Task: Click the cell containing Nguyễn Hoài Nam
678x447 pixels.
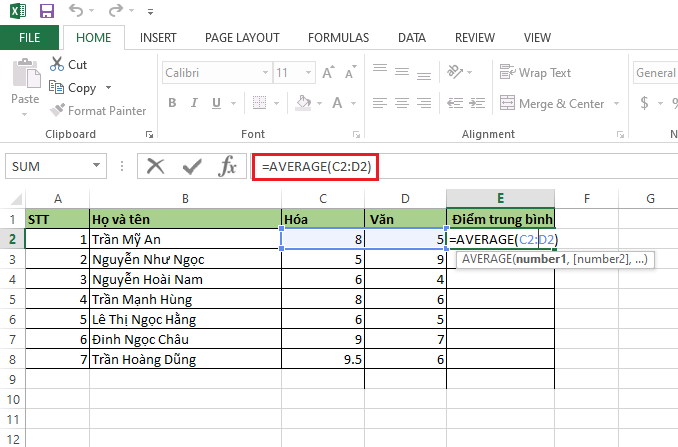Action: [x=185, y=279]
